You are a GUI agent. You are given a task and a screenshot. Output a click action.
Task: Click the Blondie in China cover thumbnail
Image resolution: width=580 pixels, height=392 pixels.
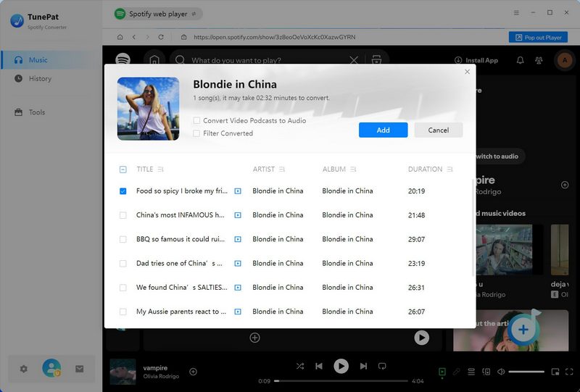149,109
